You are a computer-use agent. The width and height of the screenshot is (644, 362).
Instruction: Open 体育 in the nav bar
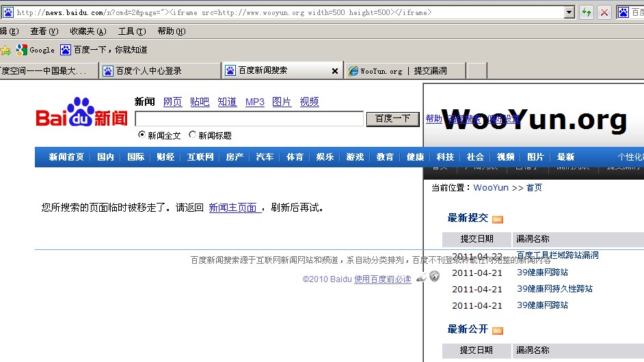click(x=295, y=157)
